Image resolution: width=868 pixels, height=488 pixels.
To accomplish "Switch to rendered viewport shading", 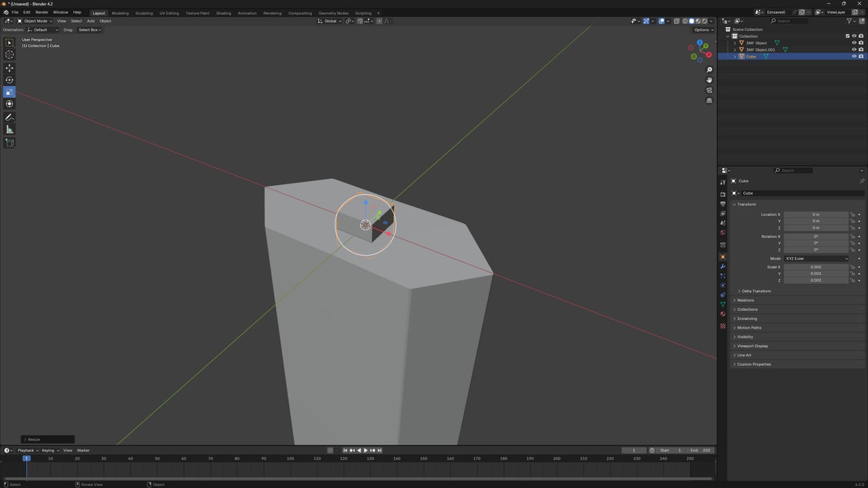I will pyautogui.click(x=705, y=21).
